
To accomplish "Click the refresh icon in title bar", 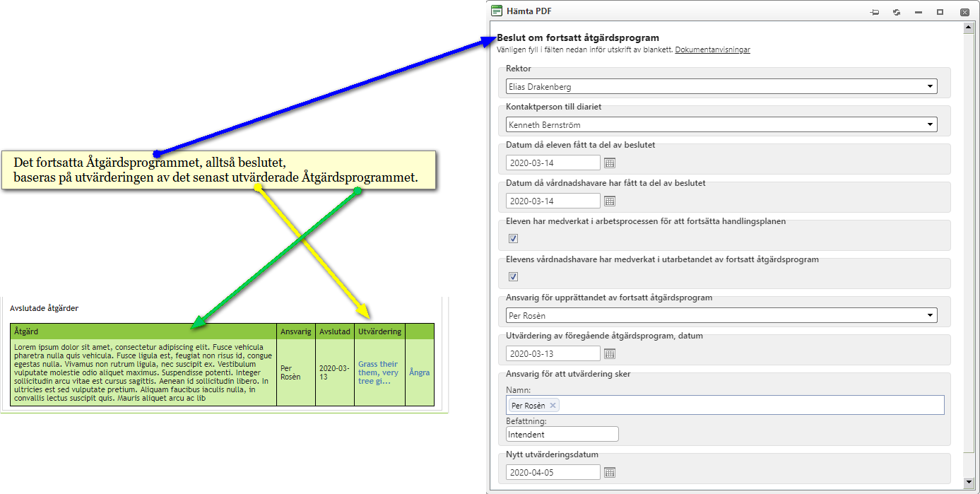I will (x=897, y=12).
